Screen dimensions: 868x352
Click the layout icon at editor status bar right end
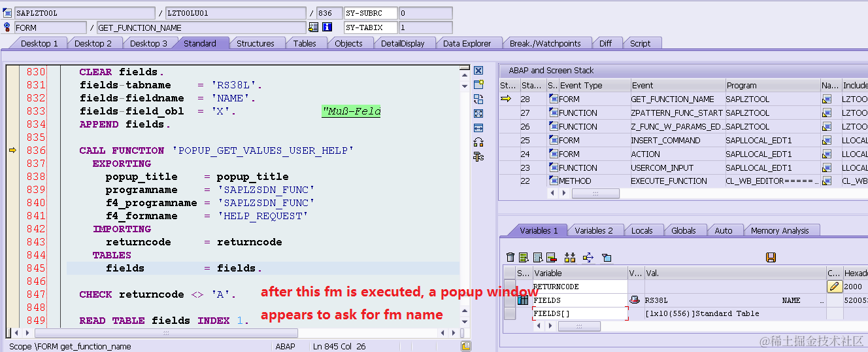pyautogui.click(x=465, y=346)
